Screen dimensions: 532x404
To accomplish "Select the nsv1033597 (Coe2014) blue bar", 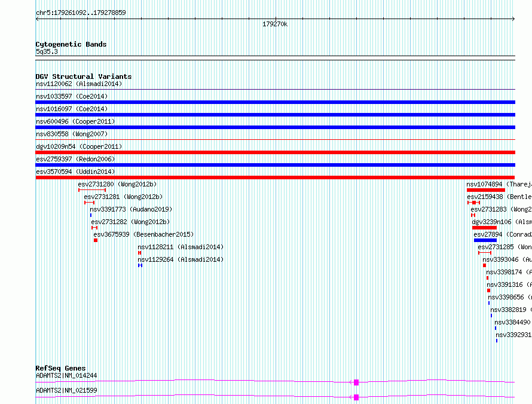I will click(275, 102).
